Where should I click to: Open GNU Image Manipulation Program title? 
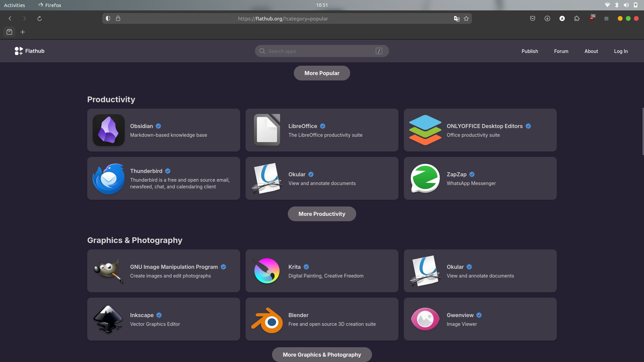click(x=174, y=267)
